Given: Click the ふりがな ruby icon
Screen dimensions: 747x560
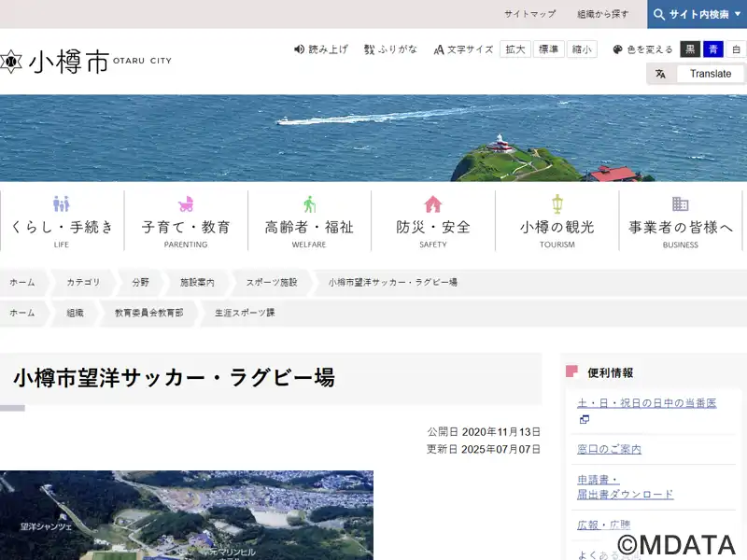Looking at the screenshot, I should [369, 49].
